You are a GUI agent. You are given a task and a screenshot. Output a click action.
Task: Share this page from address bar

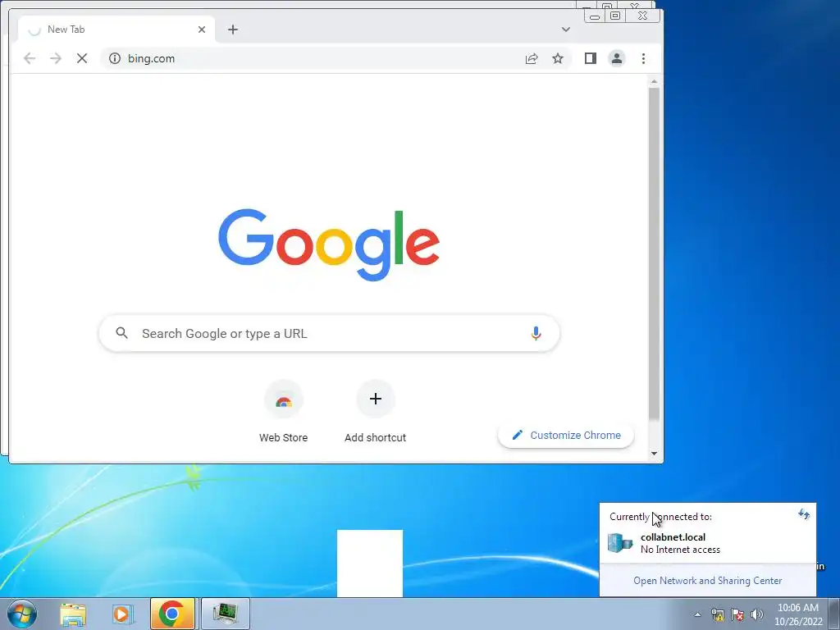point(532,58)
